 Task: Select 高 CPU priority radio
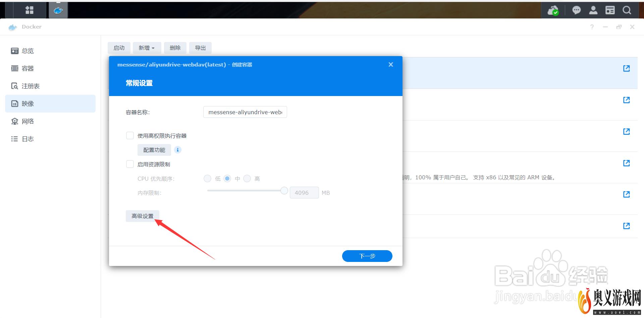pos(247,179)
